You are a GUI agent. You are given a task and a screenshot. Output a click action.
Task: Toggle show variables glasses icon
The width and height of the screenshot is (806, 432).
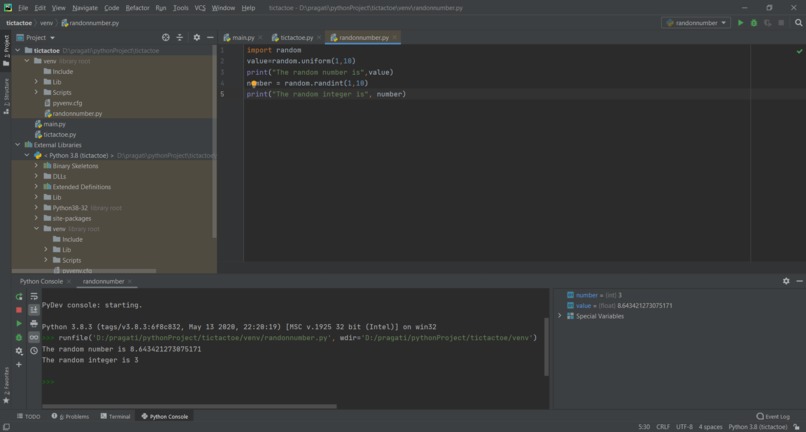(x=34, y=337)
